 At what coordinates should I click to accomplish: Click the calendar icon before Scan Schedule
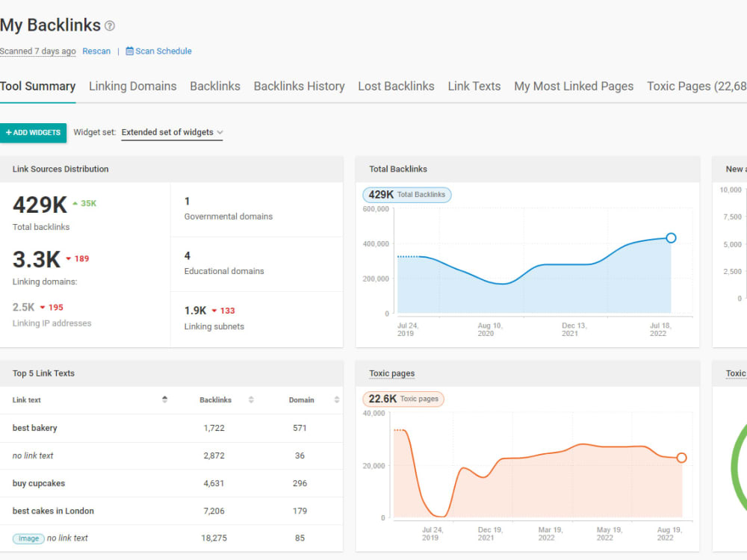tap(129, 51)
